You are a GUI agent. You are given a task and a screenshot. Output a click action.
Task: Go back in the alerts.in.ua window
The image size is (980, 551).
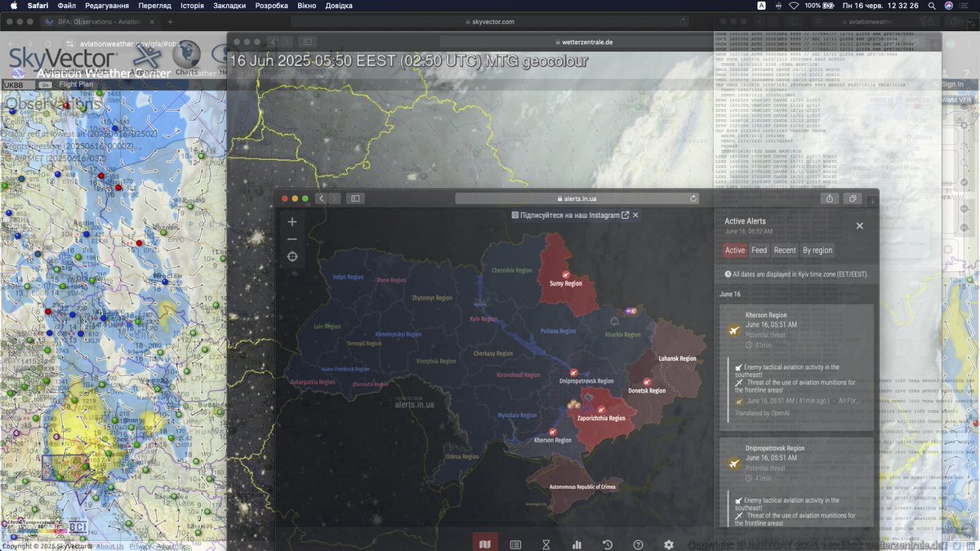click(x=322, y=198)
